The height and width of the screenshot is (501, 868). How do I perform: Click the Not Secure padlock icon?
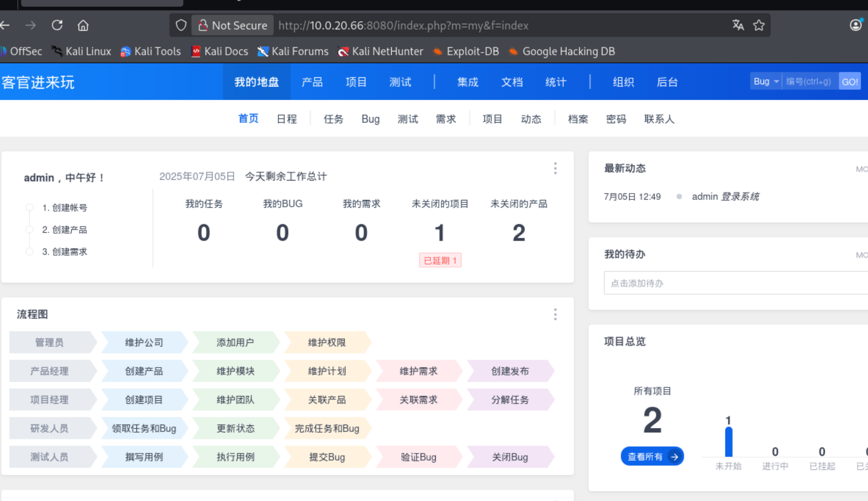pos(203,25)
